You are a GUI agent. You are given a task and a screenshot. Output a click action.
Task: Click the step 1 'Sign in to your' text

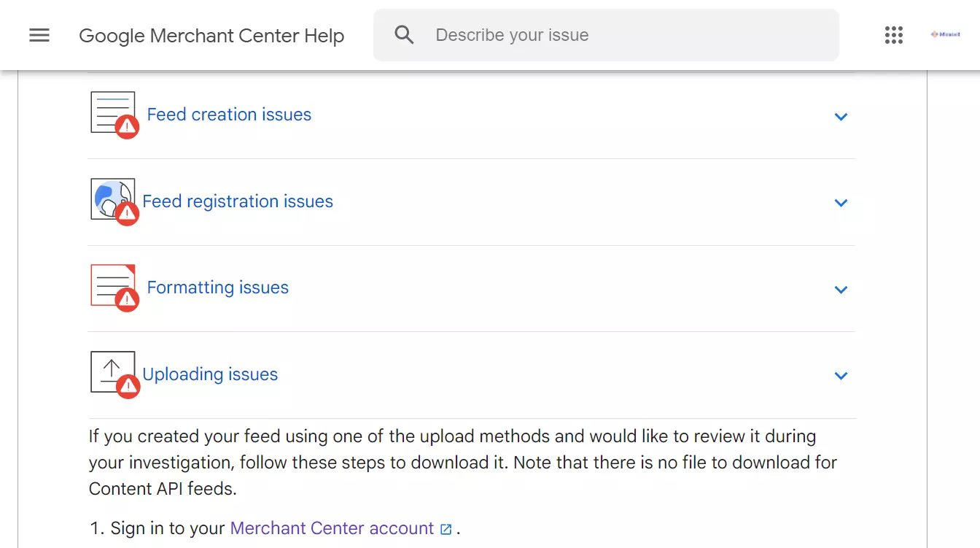168,528
